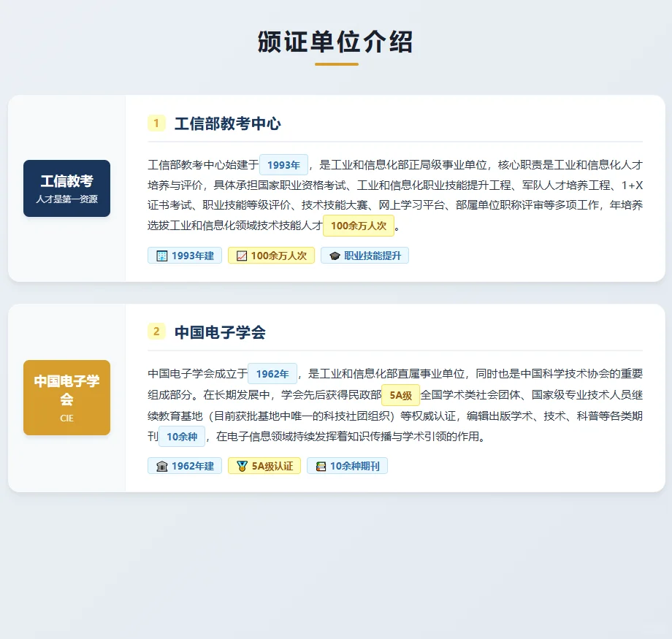Click the 工信教考 logo card
Viewport: 672px width, 639px height.
[67, 188]
